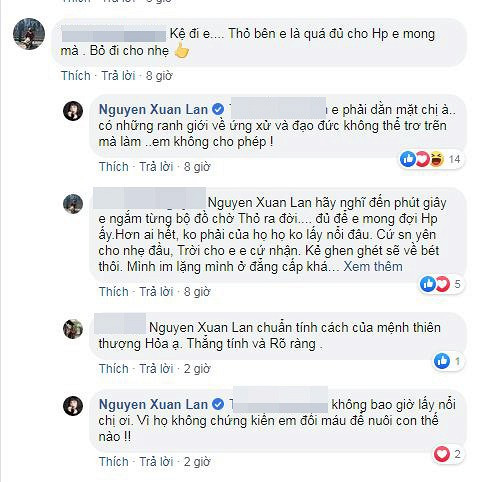Viewport: 487px width, 482px height.
Task: Reply to the 'Thẳng tính và Rõ ràng' comment
Action: (156, 369)
